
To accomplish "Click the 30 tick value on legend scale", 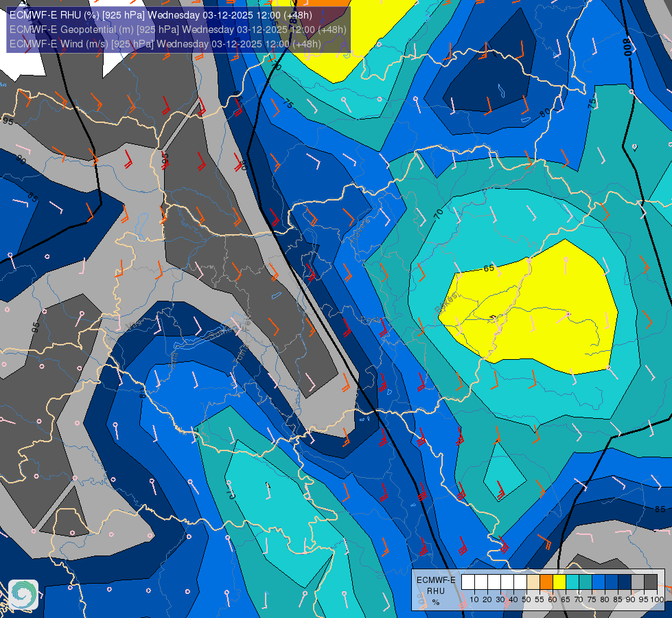I will 500,599.
